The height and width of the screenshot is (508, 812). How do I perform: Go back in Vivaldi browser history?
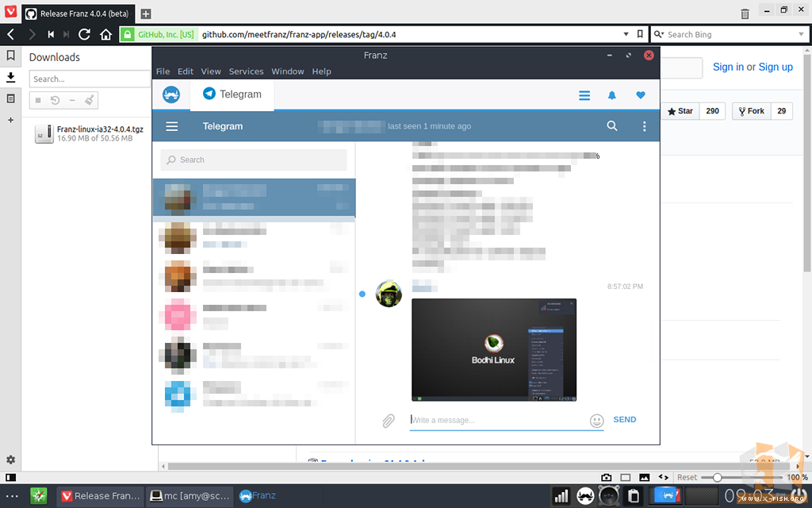coord(10,35)
